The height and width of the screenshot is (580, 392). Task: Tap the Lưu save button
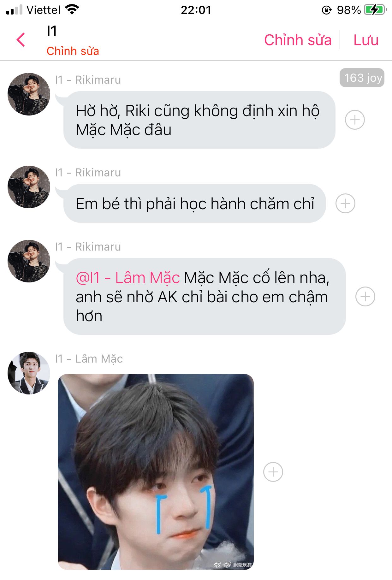pos(366,40)
